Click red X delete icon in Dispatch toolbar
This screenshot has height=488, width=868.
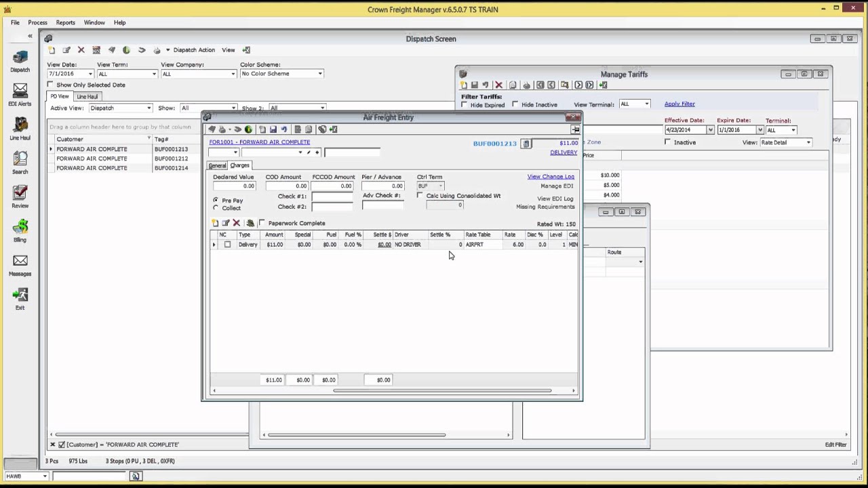click(81, 50)
